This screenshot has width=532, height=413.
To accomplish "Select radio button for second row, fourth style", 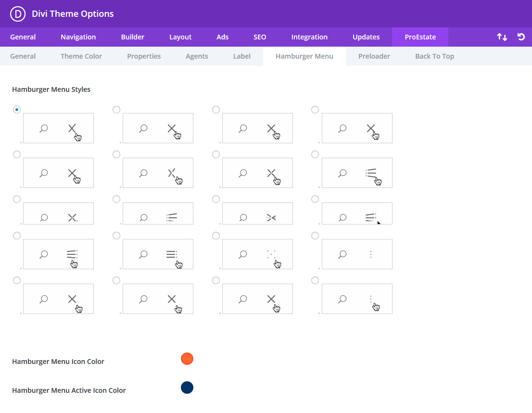I will (x=315, y=154).
